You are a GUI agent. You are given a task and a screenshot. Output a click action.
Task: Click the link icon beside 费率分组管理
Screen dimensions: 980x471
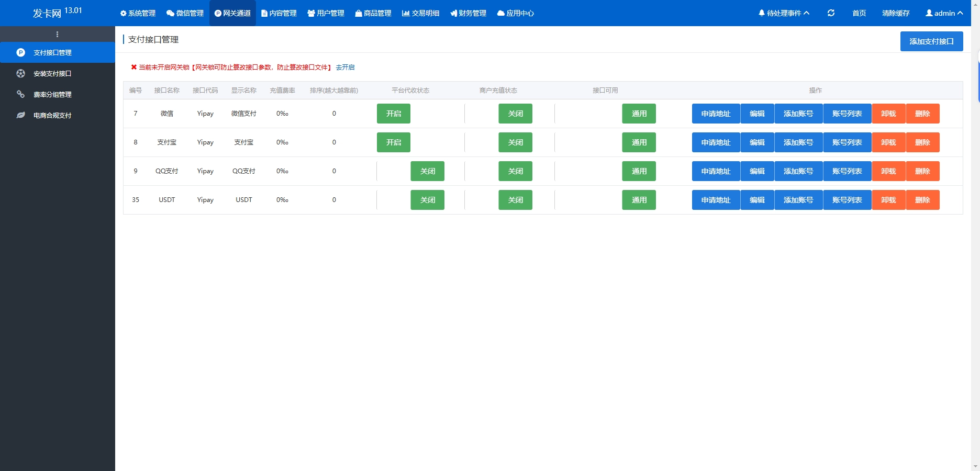21,95
